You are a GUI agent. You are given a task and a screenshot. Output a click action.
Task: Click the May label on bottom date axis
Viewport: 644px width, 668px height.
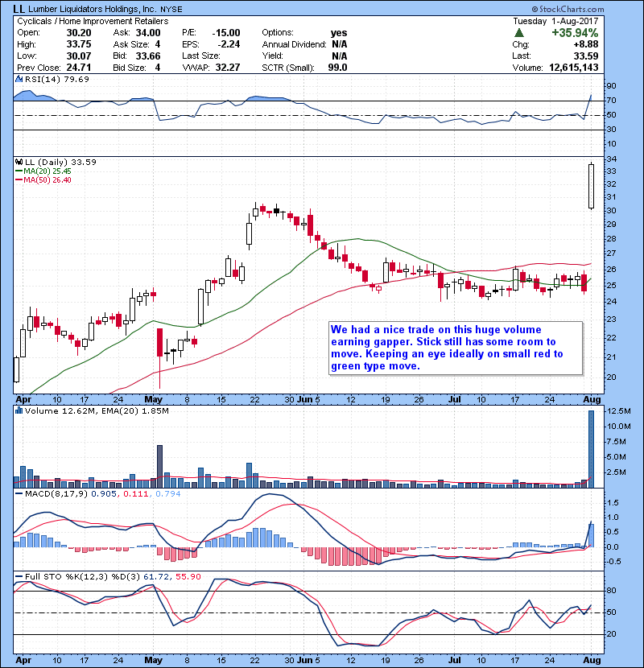[154, 660]
